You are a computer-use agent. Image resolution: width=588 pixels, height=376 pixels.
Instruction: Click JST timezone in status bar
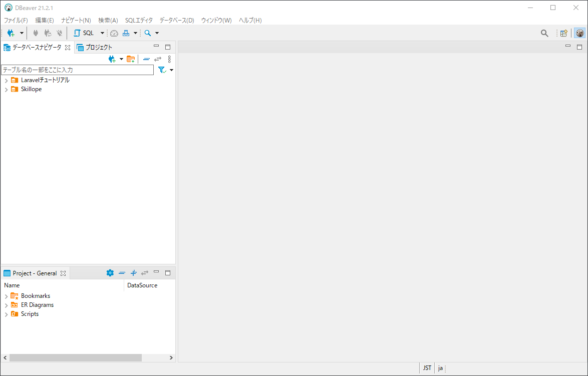[427, 368]
